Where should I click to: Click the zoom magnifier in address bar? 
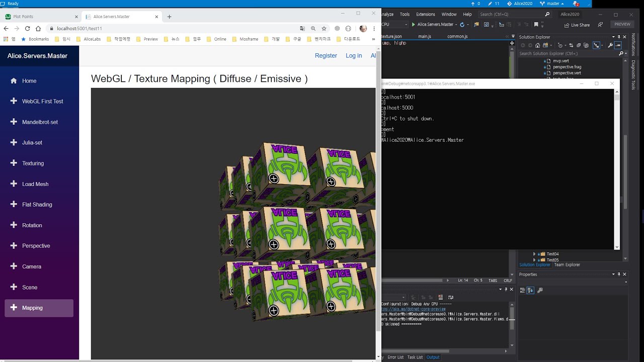tap(313, 29)
